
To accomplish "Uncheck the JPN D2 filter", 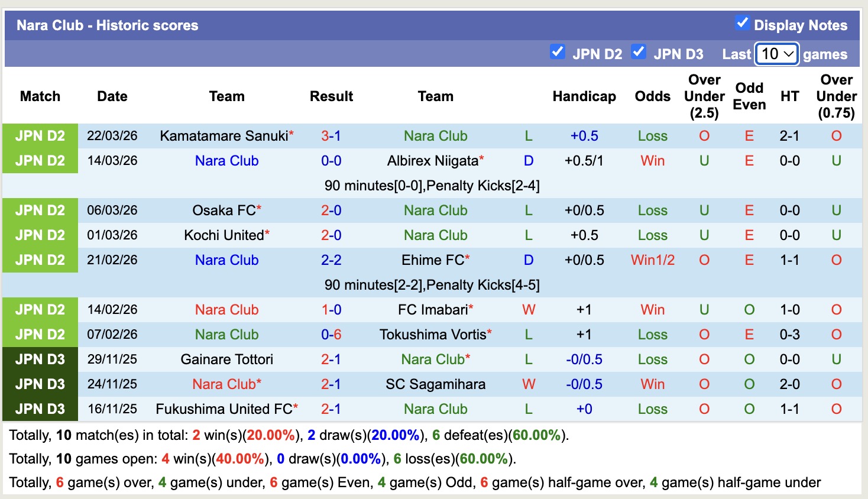I will click(x=557, y=52).
